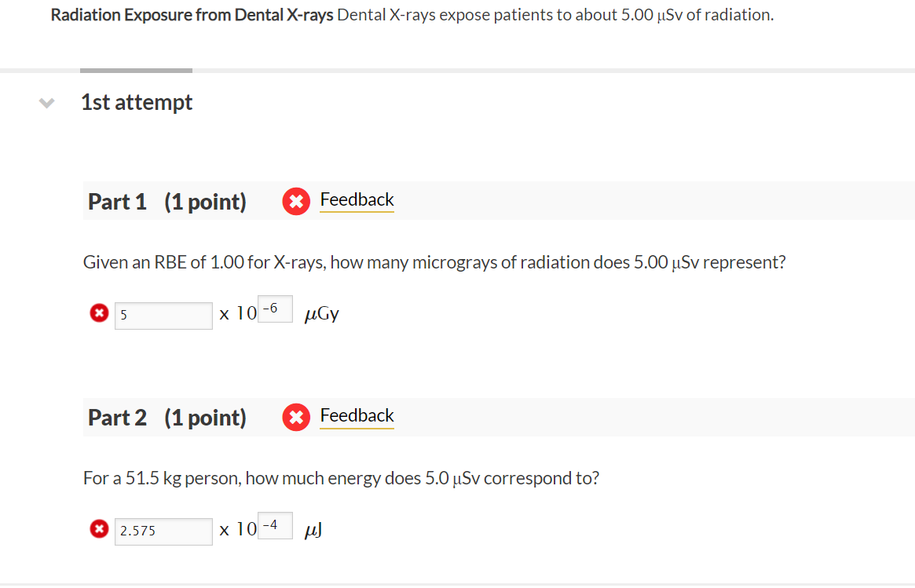915x588 pixels.
Task: Select the answer field containing 5
Action: [163, 315]
